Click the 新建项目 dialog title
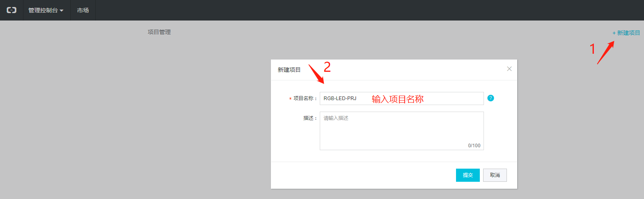 [289, 70]
